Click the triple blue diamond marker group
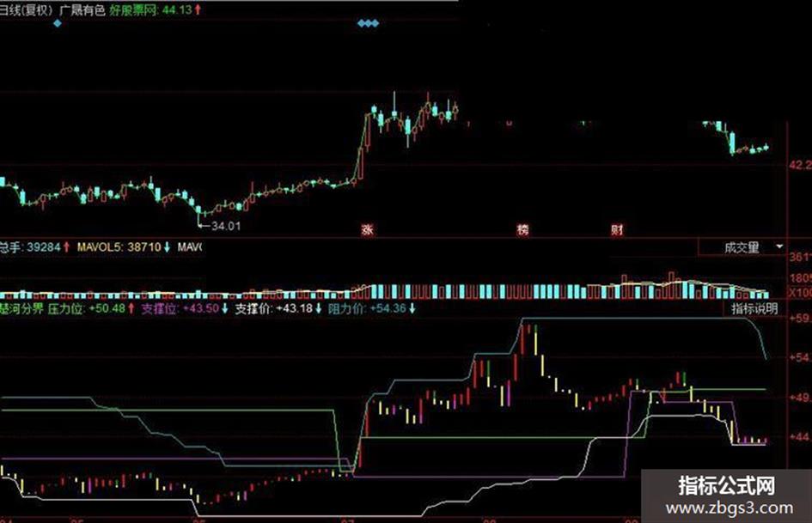Viewport: 812px width, 523px height. click(x=369, y=23)
